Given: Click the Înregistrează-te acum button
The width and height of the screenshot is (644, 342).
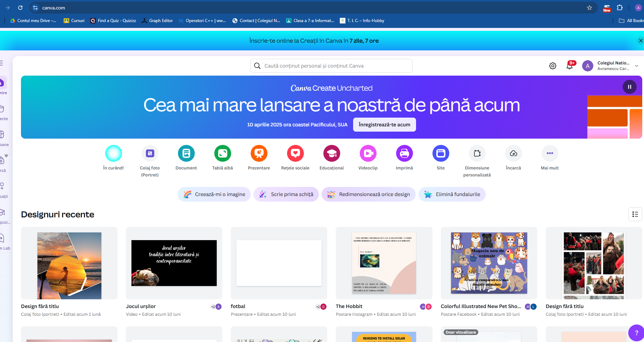Looking at the screenshot, I should pos(384,125).
